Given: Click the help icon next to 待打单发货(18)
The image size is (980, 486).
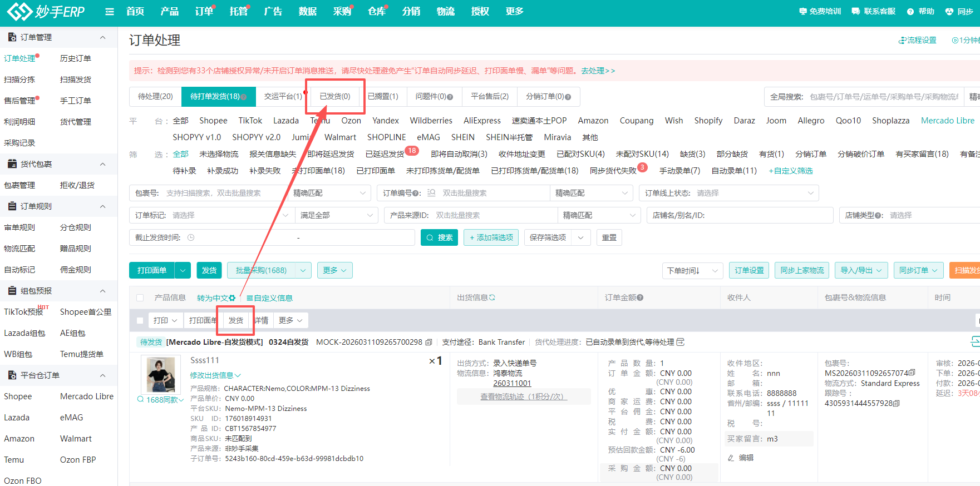Looking at the screenshot, I should [x=244, y=97].
